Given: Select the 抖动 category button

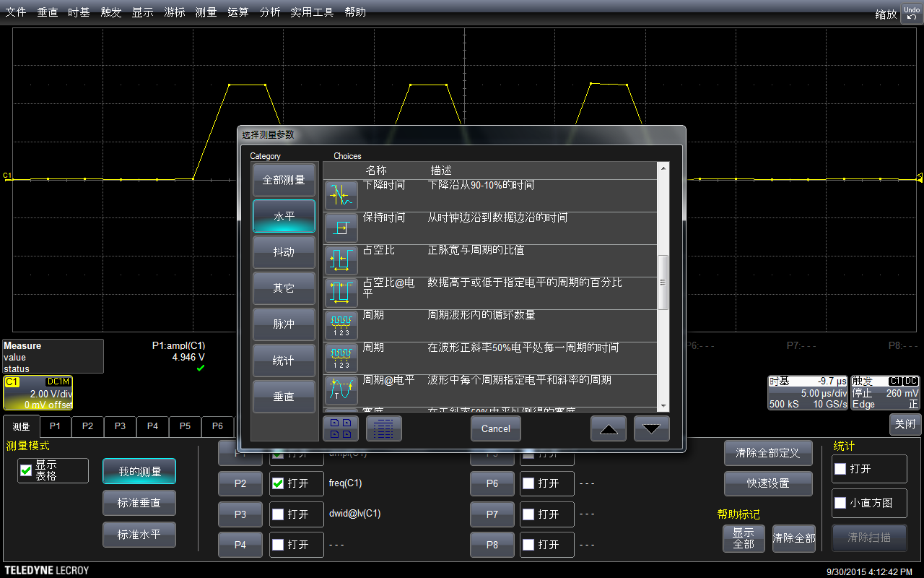Looking at the screenshot, I should (x=284, y=252).
